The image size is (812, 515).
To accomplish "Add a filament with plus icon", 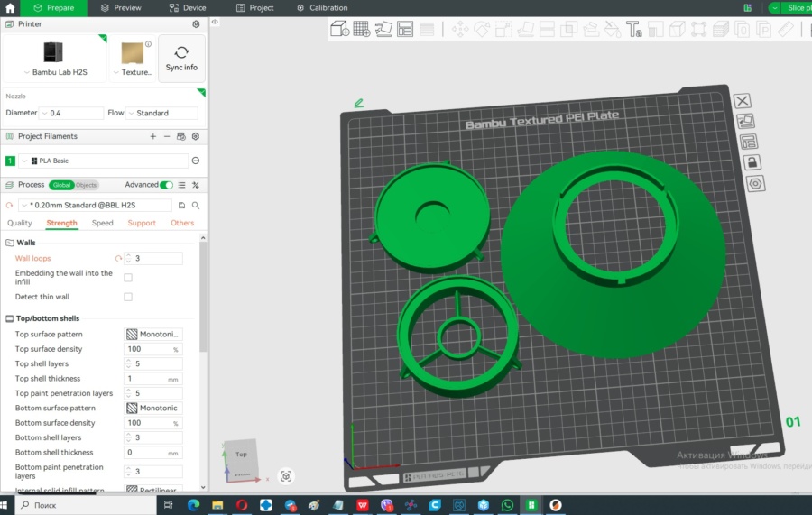I will pyautogui.click(x=152, y=136).
